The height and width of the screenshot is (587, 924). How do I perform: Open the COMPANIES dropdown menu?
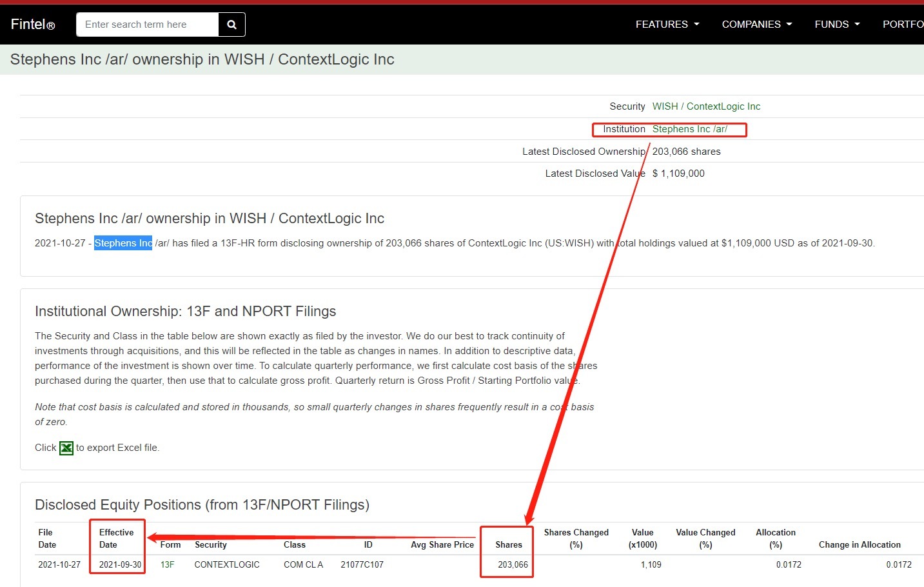pos(757,25)
